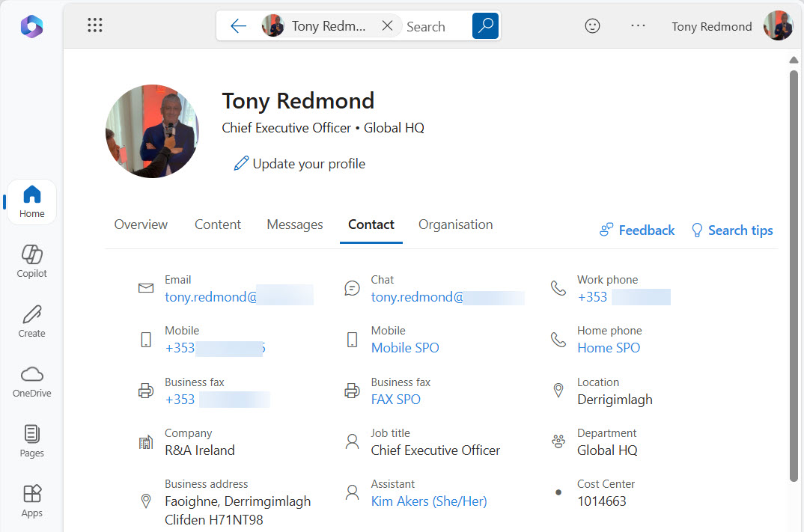This screenshot has width=804, height=532.
Task: Switch to the Overview tab
Action: click(141, 224)
